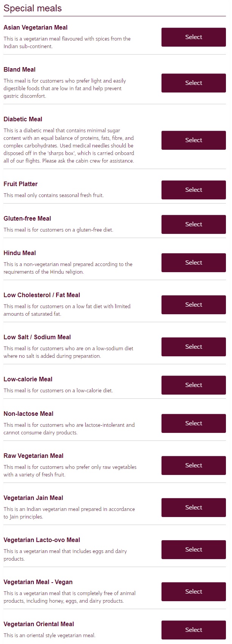Select the Raw Vegetarian Meal
Viewport: 232px width, 644px height.
[x=193, y=465]
